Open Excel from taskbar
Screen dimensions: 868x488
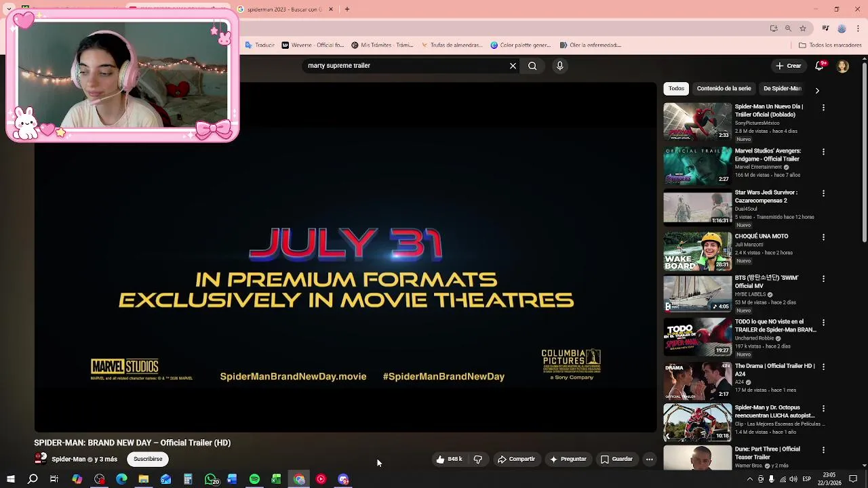tap(276, 479)
